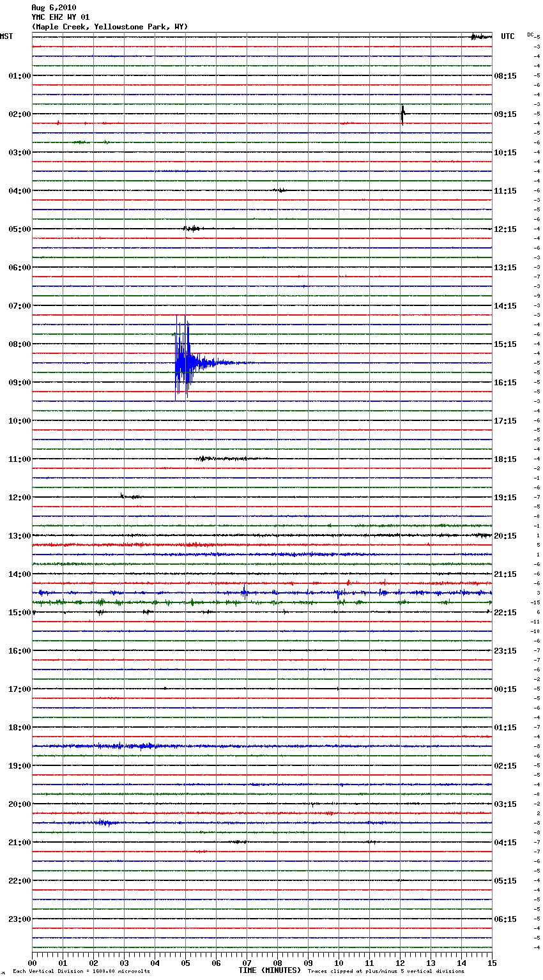
Task: Click the "11:15" UTC time label
Action: click(505, 191)
